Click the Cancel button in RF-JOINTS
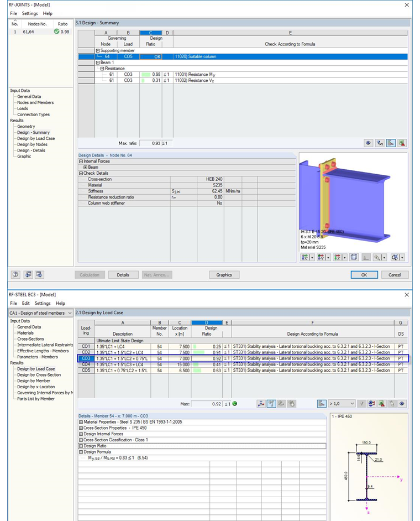This screenshot has height=521, width=420. [395, 275]
